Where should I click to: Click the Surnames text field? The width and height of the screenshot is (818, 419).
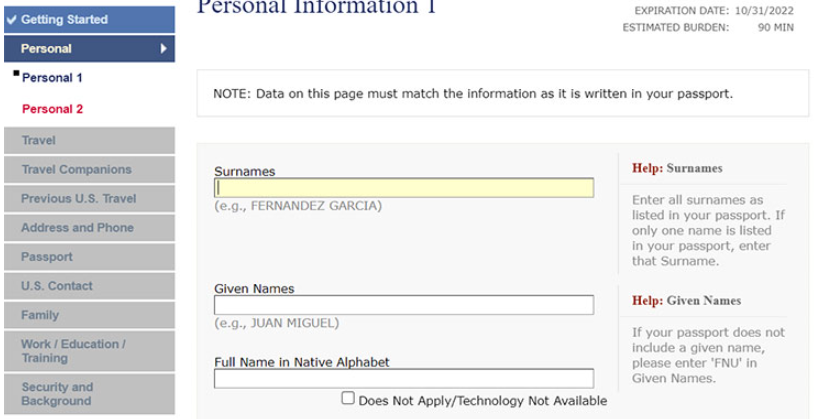click(x=403, y=188)
